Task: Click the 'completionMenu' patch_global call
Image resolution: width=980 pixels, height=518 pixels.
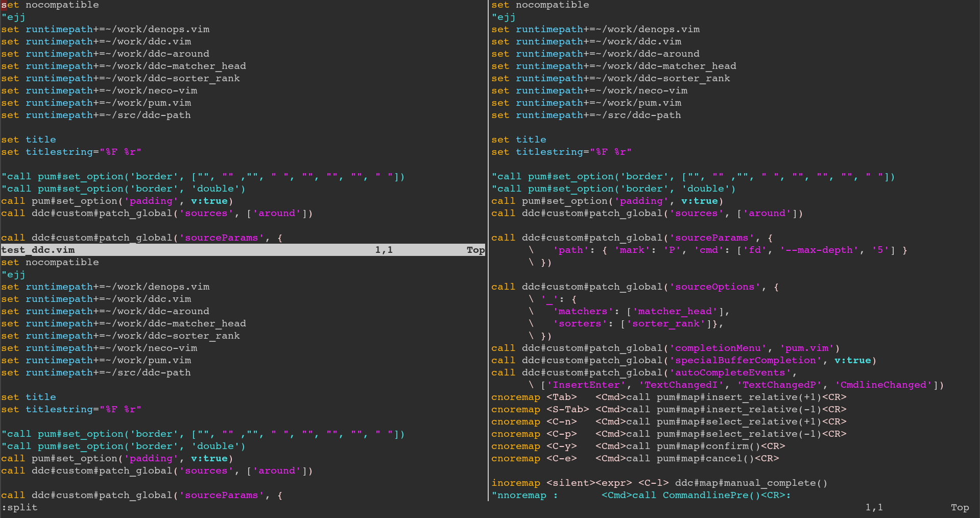Action: click(718, 348)
